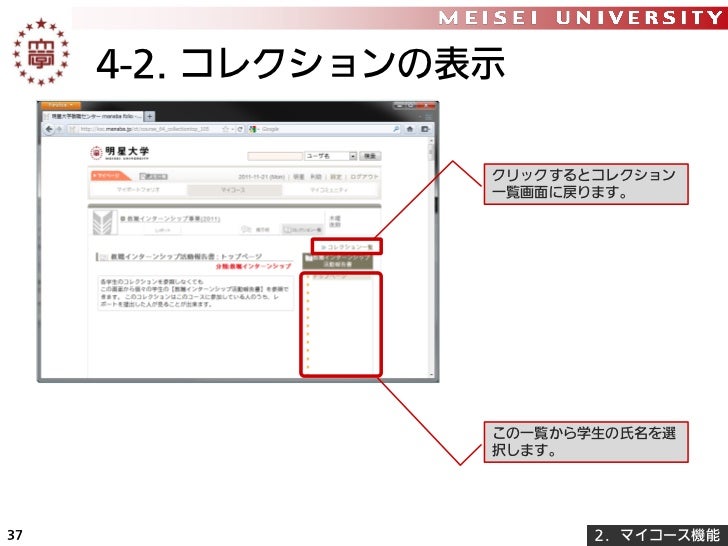Click the コレクション一覧 course menu tab
Screen dimensions: 728x546
coord(302,229)
